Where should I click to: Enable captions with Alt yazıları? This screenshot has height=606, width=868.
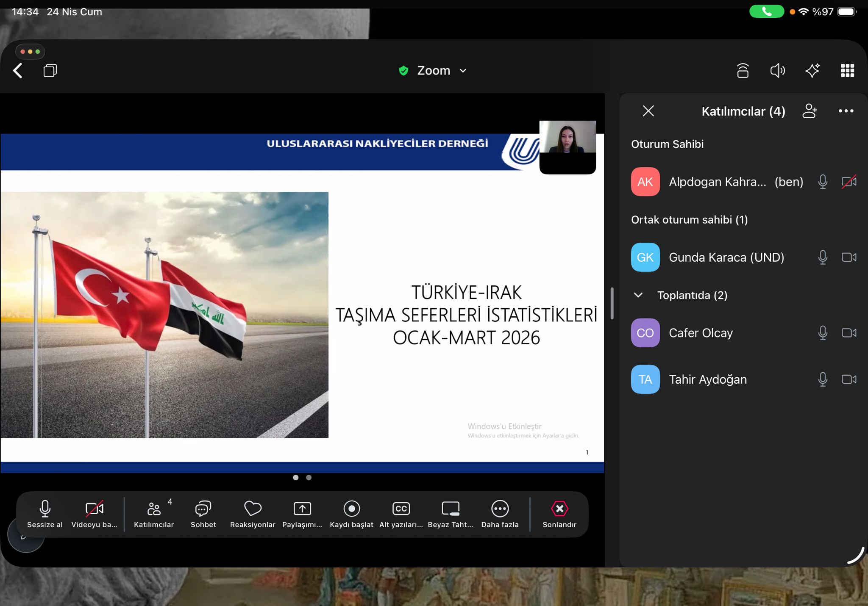[x=401, y=514]
